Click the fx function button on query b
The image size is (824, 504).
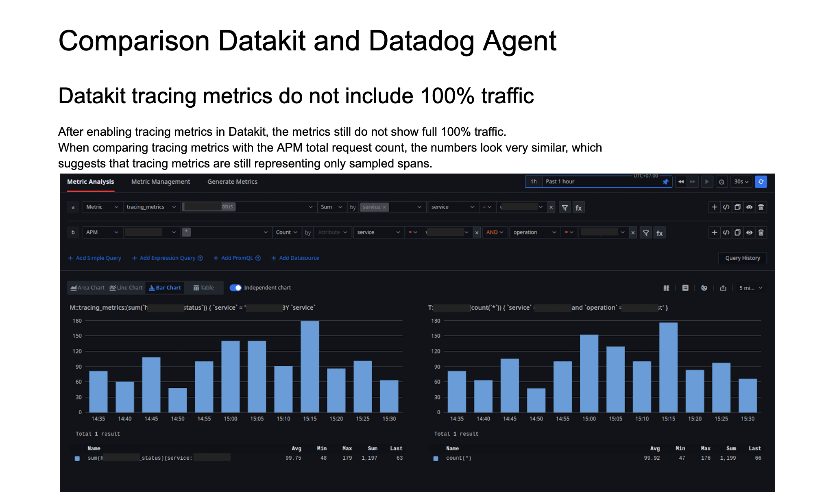click(x=659, y=233)
